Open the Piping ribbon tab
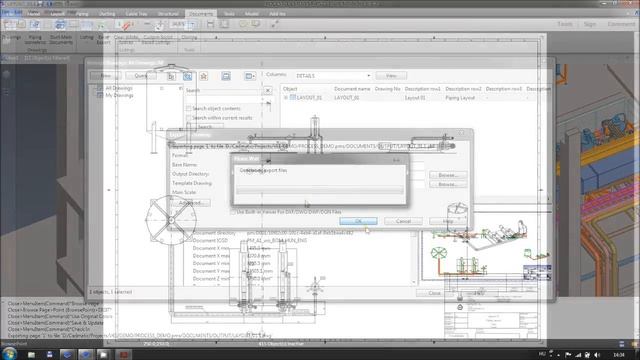Screen dimensions: 640x360 (x=82, y=14)
